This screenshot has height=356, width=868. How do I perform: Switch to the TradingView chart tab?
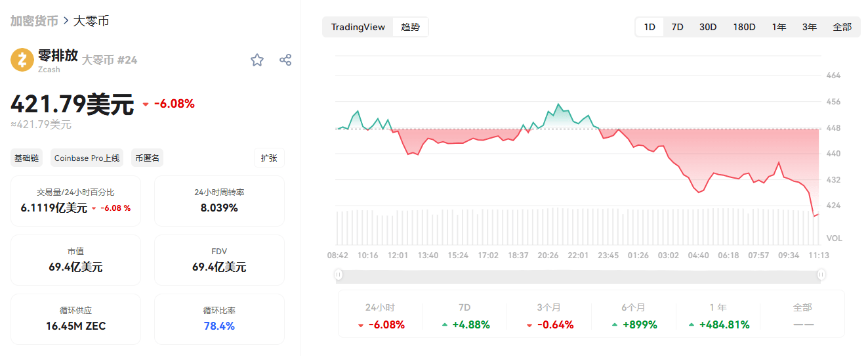[358, 27]
